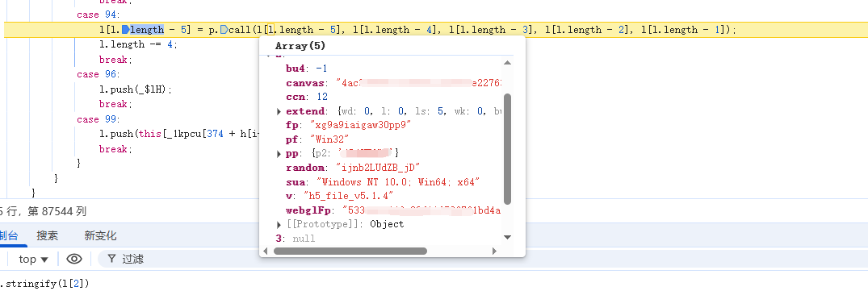
Task: Click the popup's vertical scrollbar thumb
Action: click(508, 149)
